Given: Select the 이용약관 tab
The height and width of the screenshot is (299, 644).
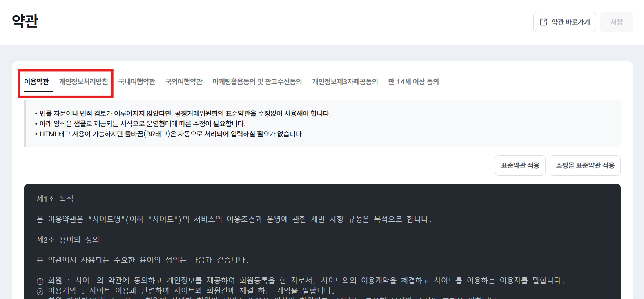Looking at the screenshot, I should click(36, 82).
